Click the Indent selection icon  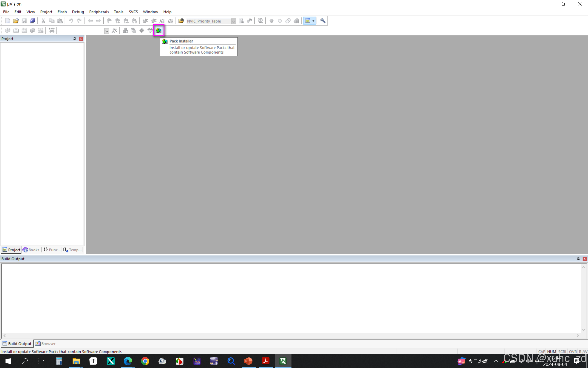click(145, 21)
